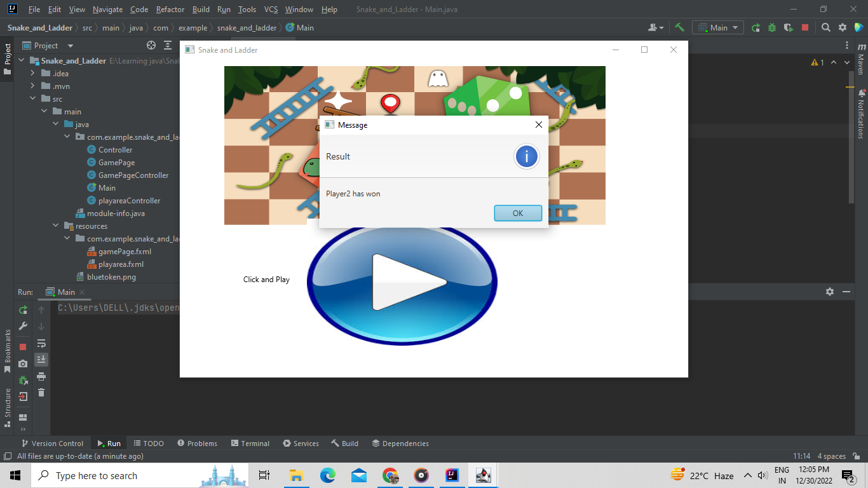The image size is (868, 488).
Task: Open Search Everywhere with the magnifier icon
Action: (825, 27)
